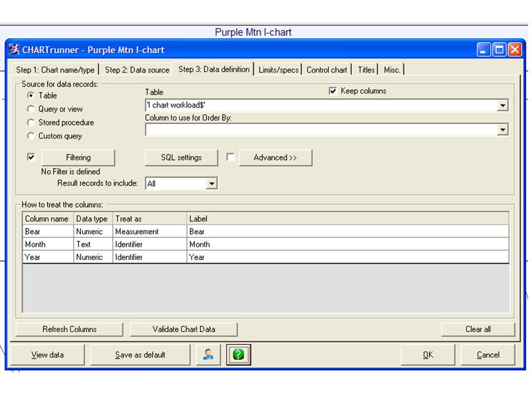The height and width of the screenshot is (399, 532).
Task: Switch to Step 2: Data source tab
Action: pos(137,70)
